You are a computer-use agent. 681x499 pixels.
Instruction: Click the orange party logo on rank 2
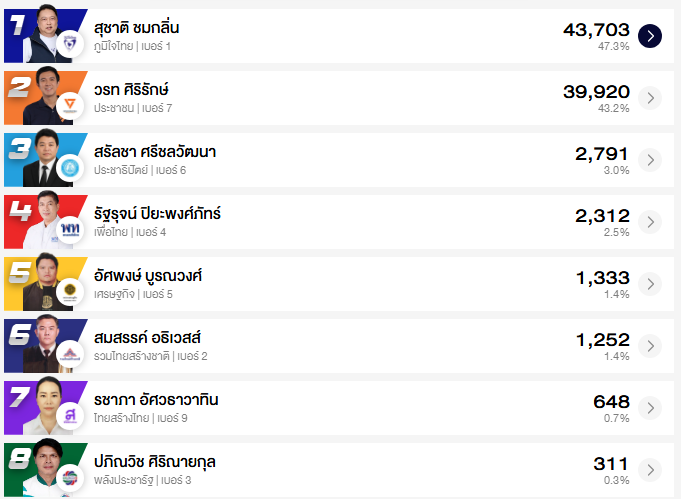pos(69,106)
